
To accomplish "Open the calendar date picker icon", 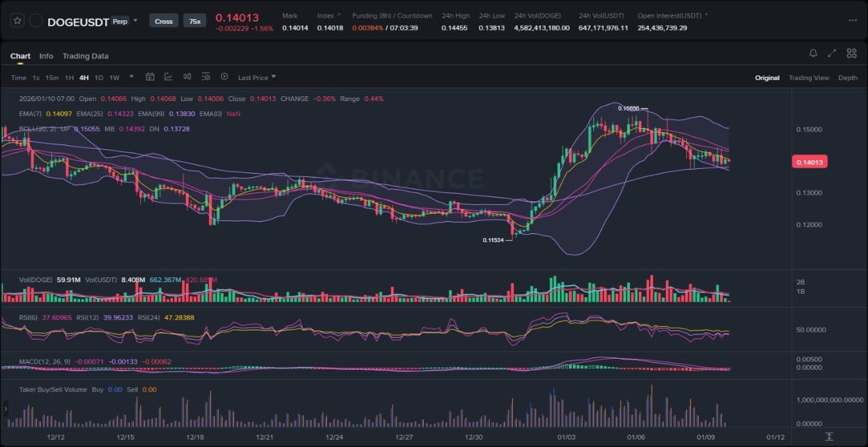I will click(150, 77).
